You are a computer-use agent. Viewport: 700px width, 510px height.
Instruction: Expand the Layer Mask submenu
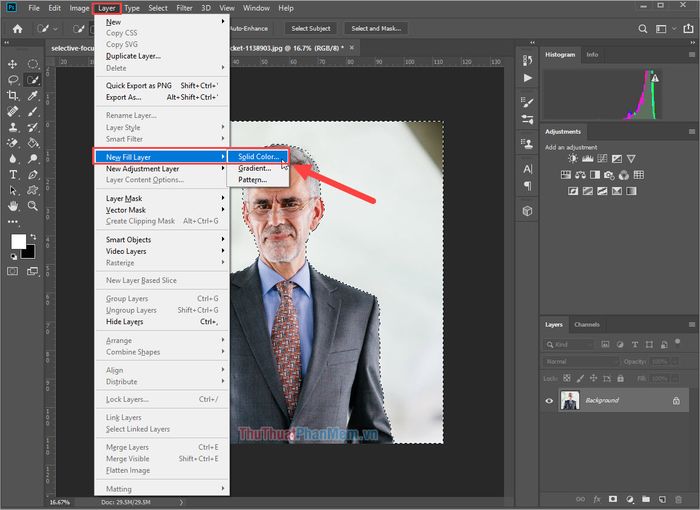click(x=162, y=198)
